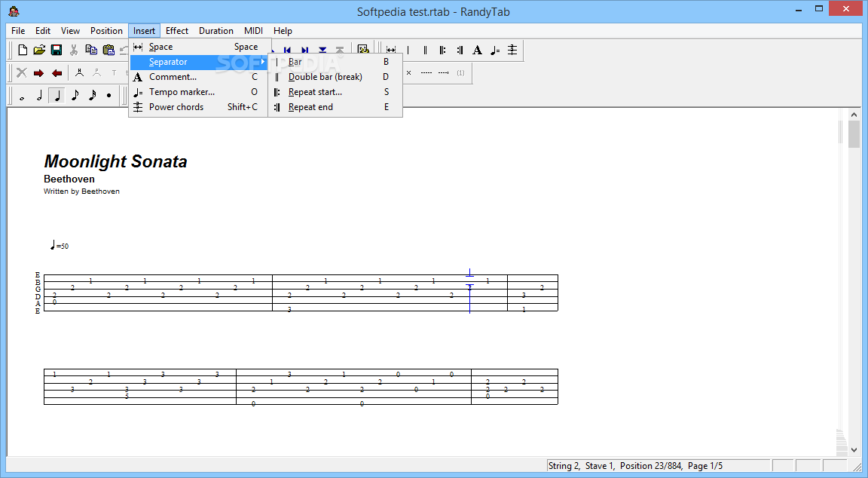Image resolution: width=868 pixels, height=478 pixels.
Task: Click the Paste clipboard icon
Action: 108,50
